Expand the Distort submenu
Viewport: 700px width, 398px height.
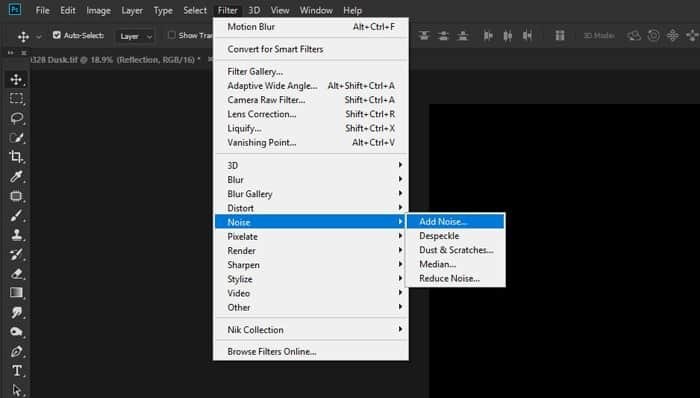tap(311, 208)
